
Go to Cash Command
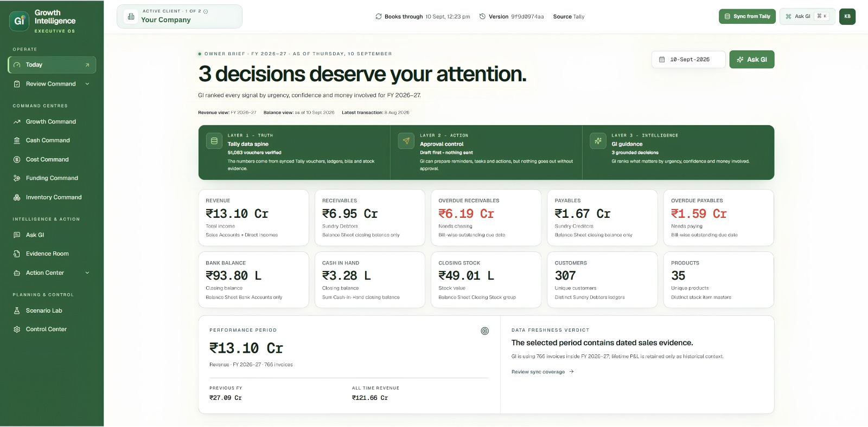[x=52, y=140]
